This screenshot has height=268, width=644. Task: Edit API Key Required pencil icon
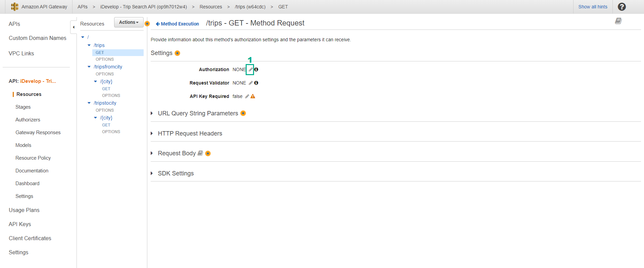click(x=247, y=96)
